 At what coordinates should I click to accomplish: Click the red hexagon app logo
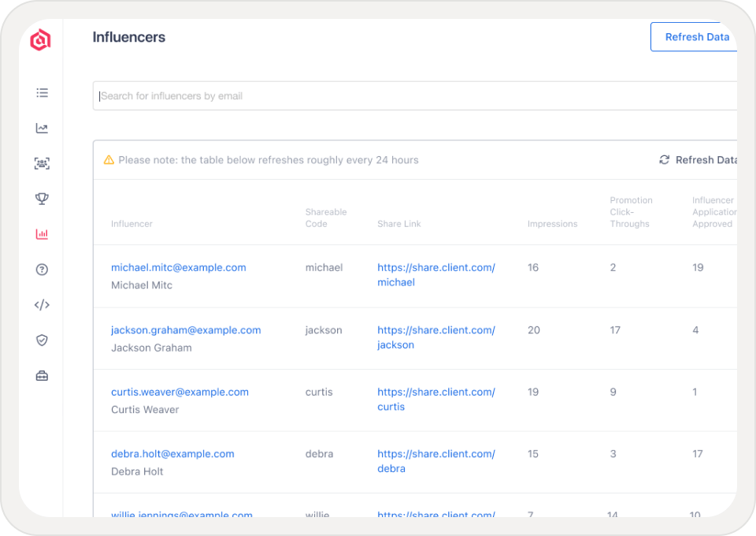click(40, 40)
